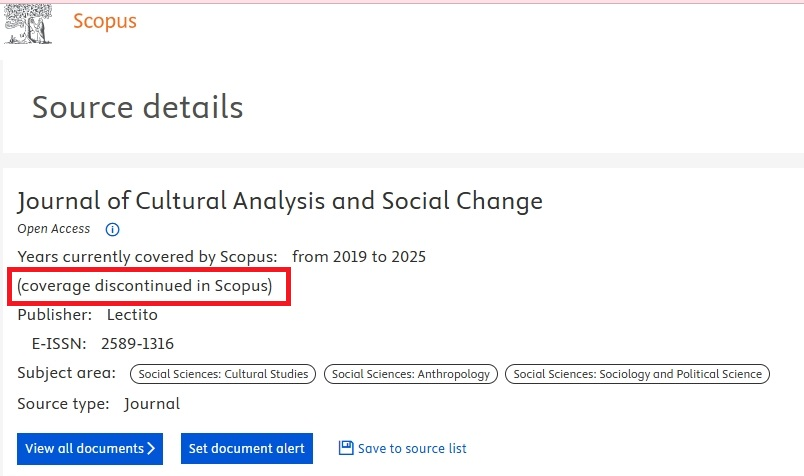
Task: Click the Open Access info icon
Action: 112,229
